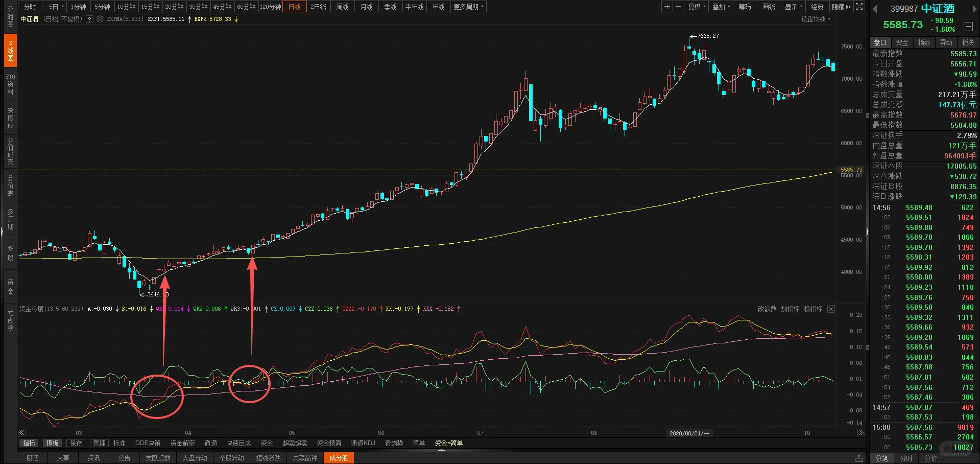This screenshot has width=980, height=464.
Task: Open F10资料 in left sidebar
Action: 10,84
